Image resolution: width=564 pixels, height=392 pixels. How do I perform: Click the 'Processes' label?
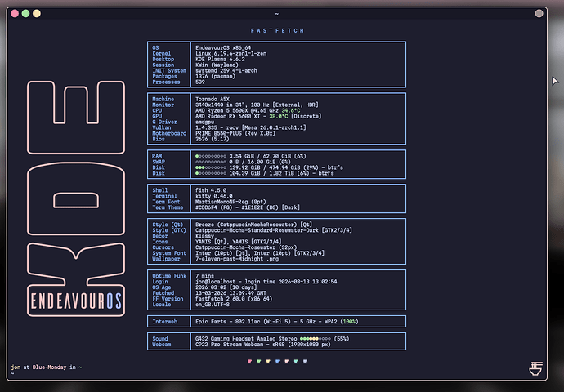click(x=166, y=82)
